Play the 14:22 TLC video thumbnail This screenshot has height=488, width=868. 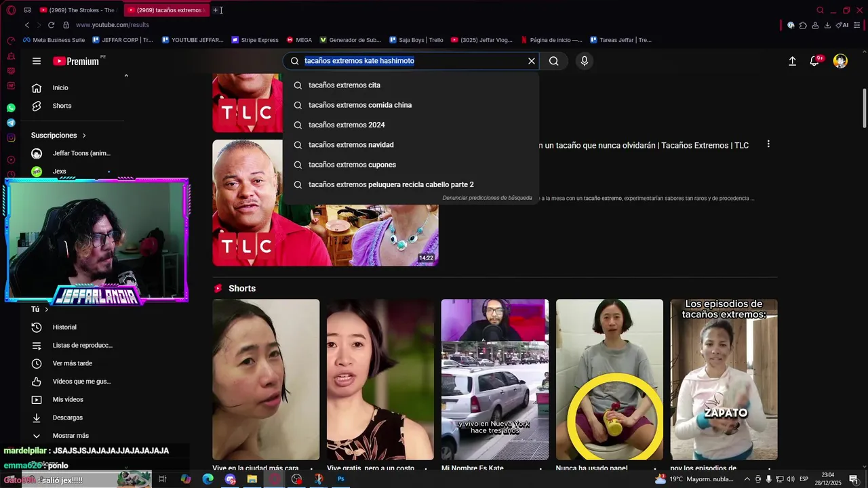pyautogui.click(x=325, y=203)
